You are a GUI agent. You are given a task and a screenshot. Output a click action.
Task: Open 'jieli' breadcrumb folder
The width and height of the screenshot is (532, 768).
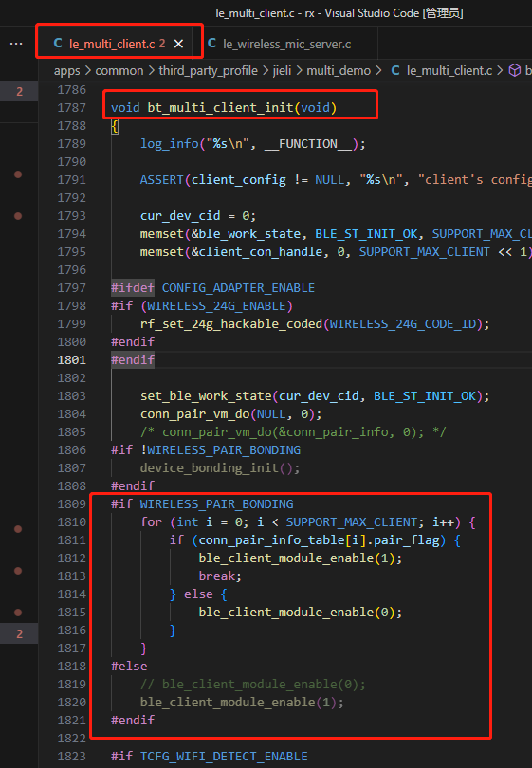click(x=282, y=70)
